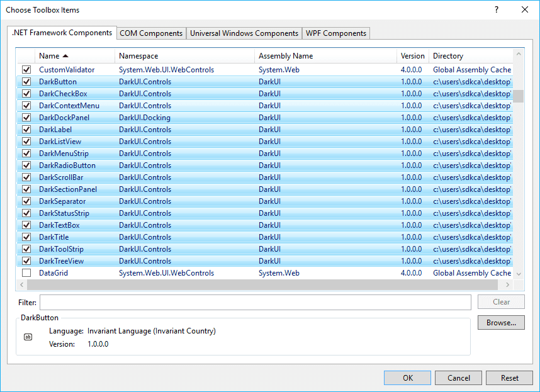Click inside the Filter text field

(x=252, y=302)
